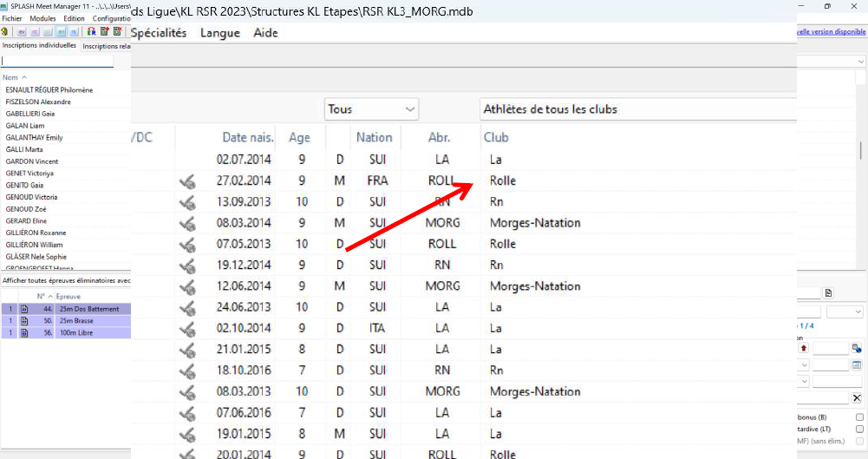868x459 pixels.
Task: Open the Fichier menu
Action: 12,18
